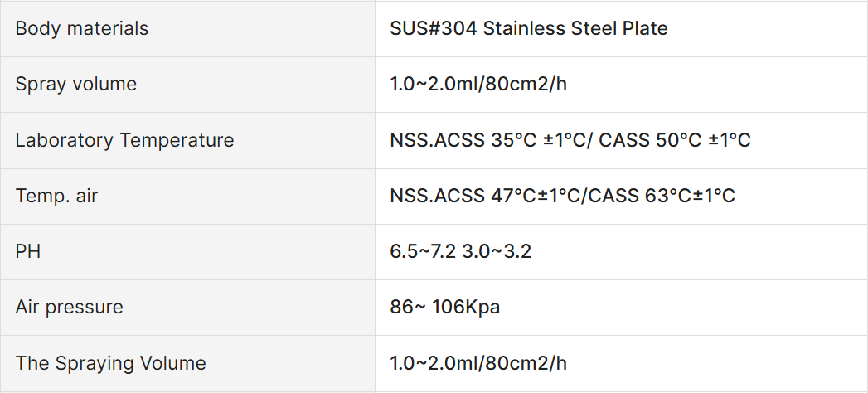Click the 3.0~3.2 range in PH row
Screen dimensions: 868x393
coord(497,252)
